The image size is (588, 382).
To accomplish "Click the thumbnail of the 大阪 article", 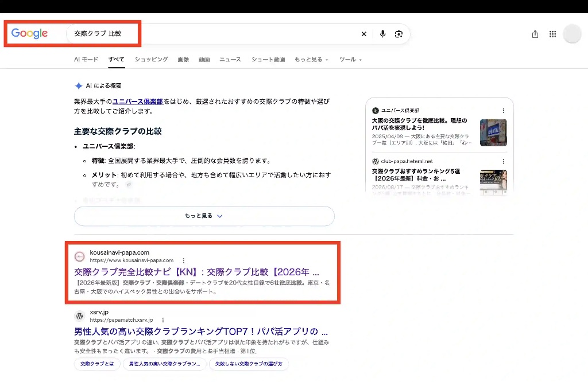I will (493, 132).
